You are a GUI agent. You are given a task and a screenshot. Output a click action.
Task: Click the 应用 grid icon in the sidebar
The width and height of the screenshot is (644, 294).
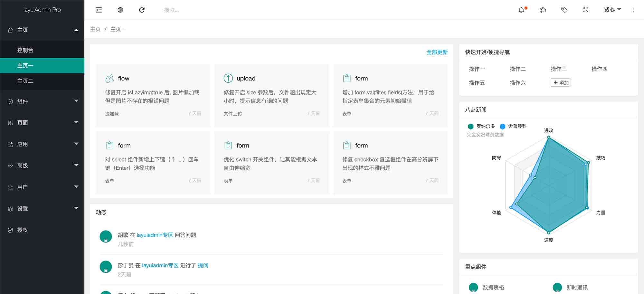pos(10,144)
